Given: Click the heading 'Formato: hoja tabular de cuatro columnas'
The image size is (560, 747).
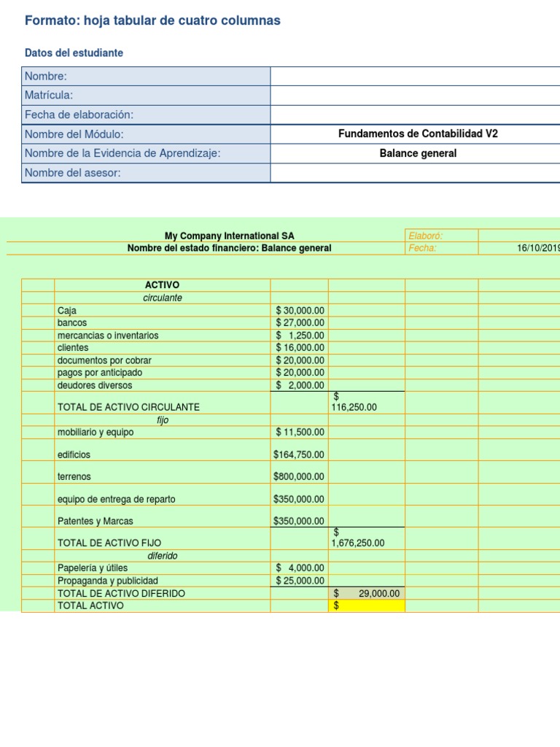Looking at the screenshot, I should point(152,20).
